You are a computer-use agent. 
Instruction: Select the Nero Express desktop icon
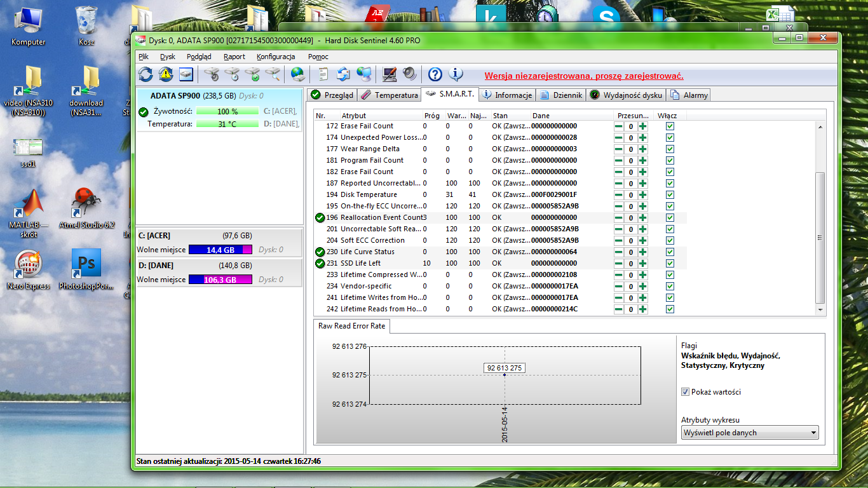[x=29, y=270]
